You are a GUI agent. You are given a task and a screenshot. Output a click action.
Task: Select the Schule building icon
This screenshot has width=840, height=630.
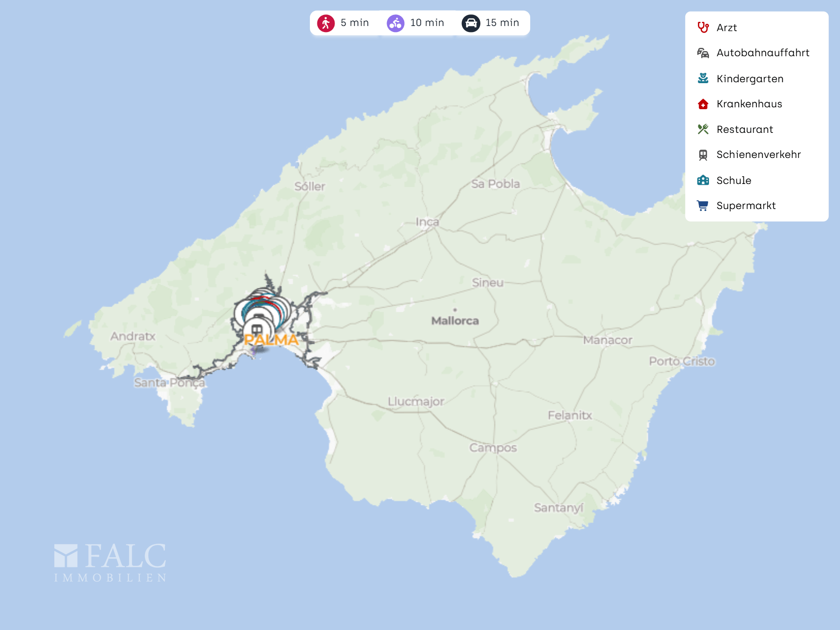(703, 180)
